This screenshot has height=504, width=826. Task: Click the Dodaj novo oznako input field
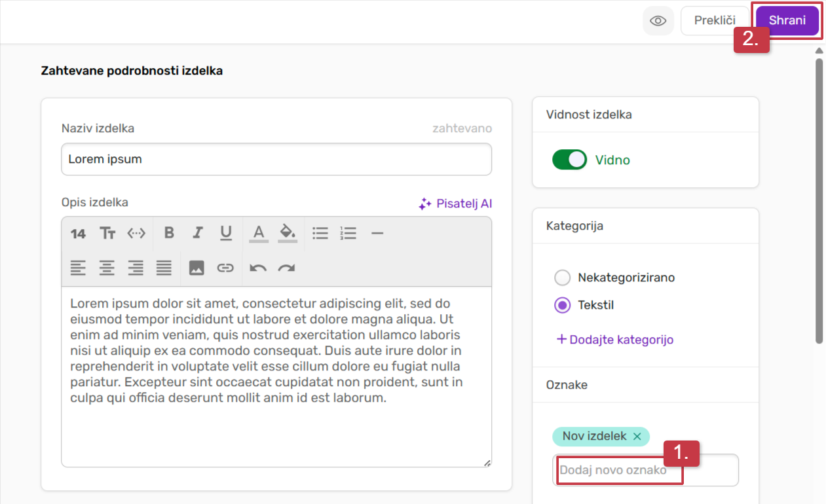click(645, 470)
